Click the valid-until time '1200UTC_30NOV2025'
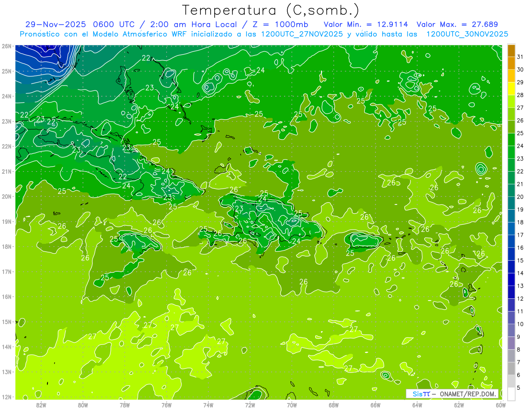 click(x=467, y=34)
